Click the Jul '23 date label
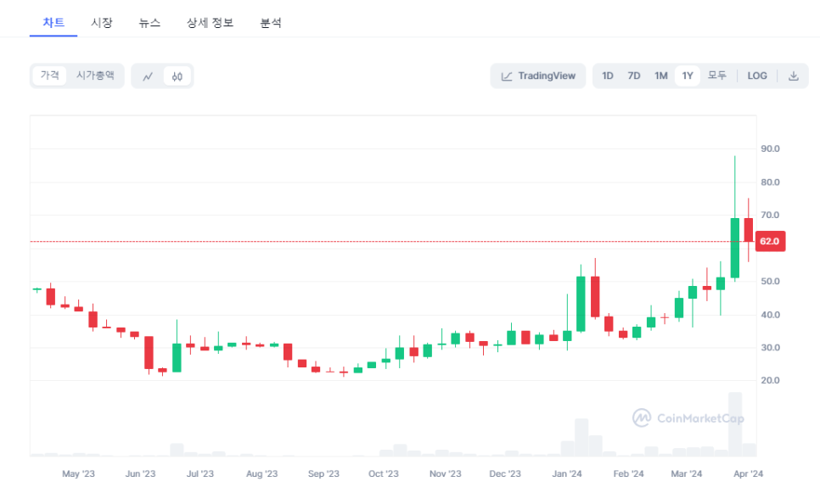 pyautogui.click(x=200, y=473)
